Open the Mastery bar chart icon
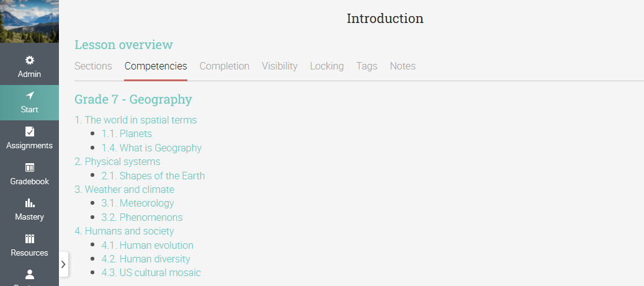Screen dimensions: 644x286 tap(29, 203)
